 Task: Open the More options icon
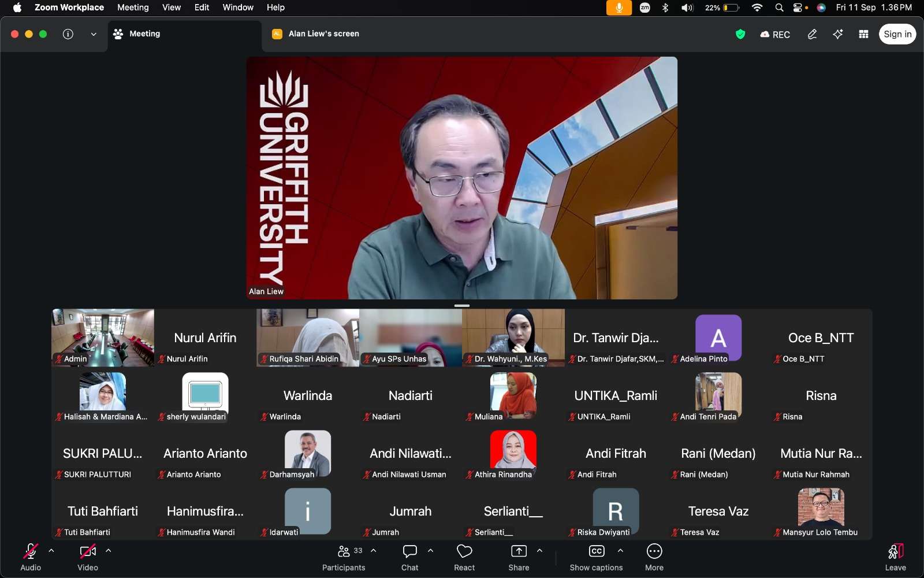click(x=654, y=551)
